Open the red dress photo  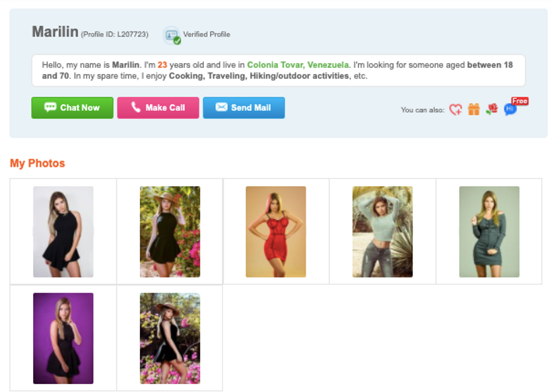pos(276,232)
